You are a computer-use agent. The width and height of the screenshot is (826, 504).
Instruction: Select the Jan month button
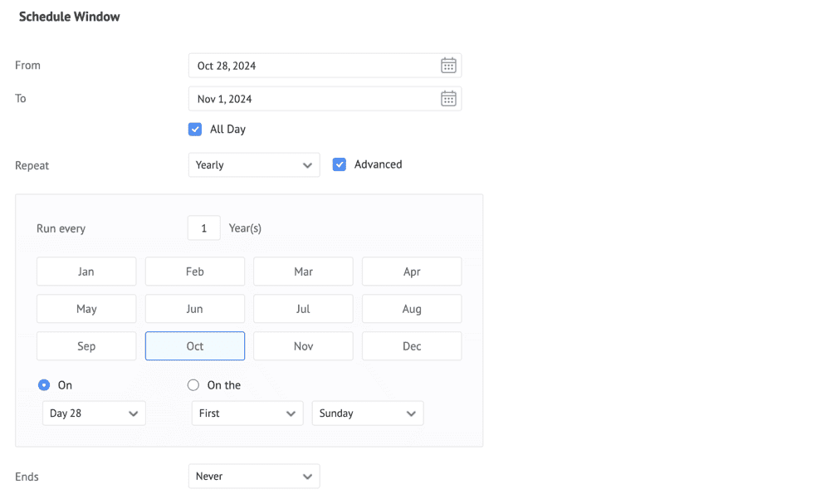86,272
